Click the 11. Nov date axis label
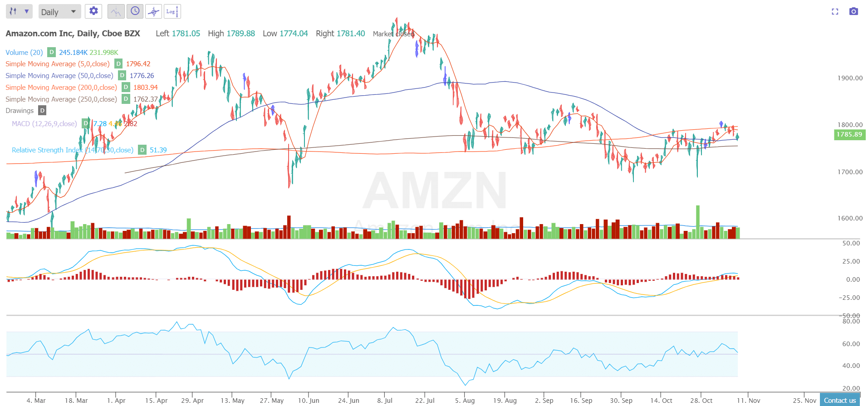The height and width of the screenshot is (406, 868). click(x=749, y=401)
